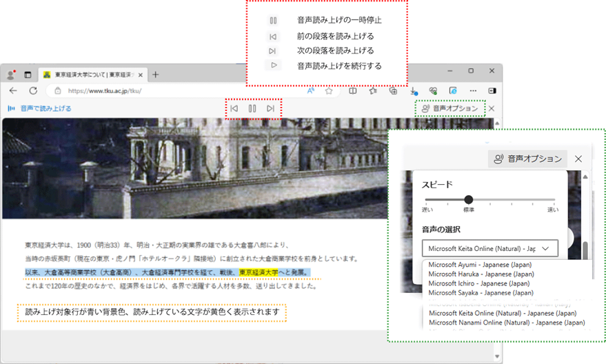The height and width of the screenshot is (364, 606).
Task: Click the line starting これまで120年の歴史
Action: pos(172,286)
